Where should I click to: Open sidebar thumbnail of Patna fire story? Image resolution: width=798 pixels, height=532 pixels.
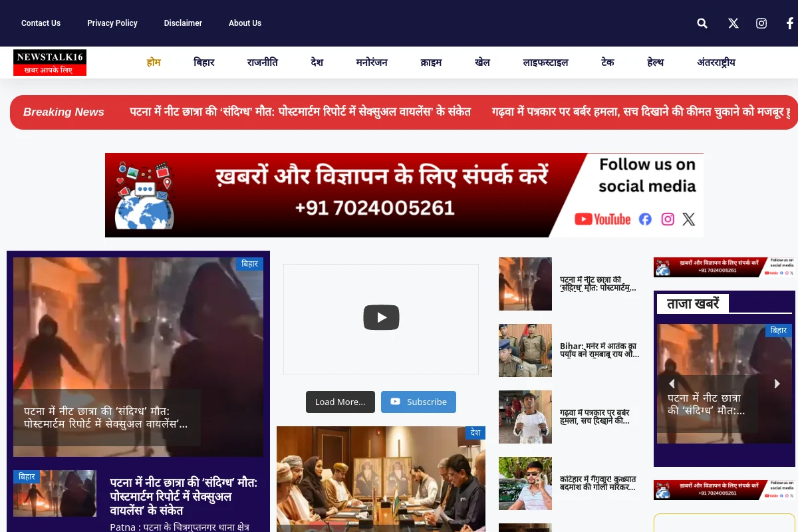pos(525,284)
